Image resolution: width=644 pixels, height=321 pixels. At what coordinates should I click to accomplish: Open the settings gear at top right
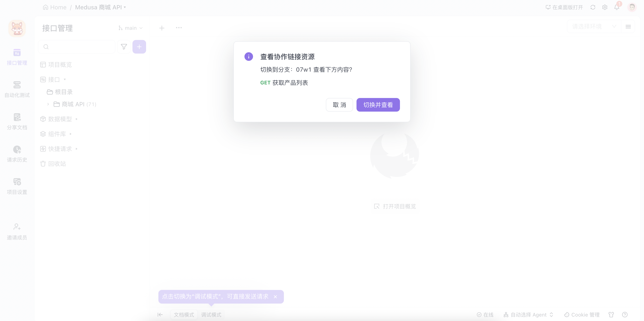pyautogui.click(x=605, y=7)
